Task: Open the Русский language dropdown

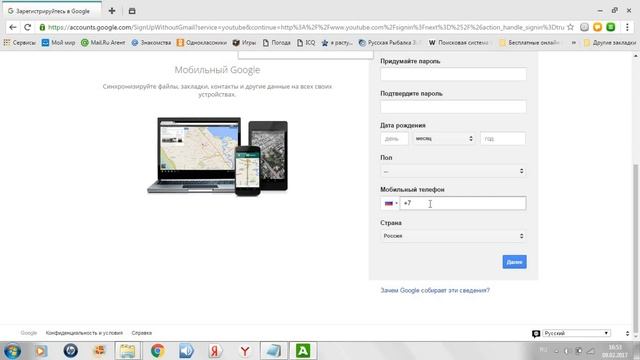Action: pos(576,333)
